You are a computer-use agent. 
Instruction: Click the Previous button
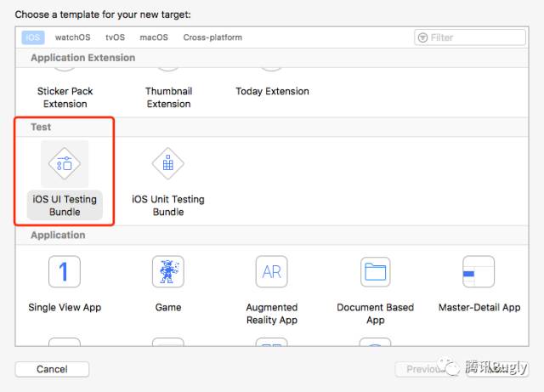pos(427,369)
